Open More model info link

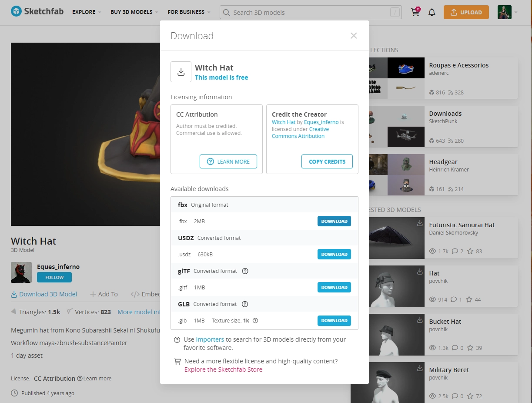[139, 312]
